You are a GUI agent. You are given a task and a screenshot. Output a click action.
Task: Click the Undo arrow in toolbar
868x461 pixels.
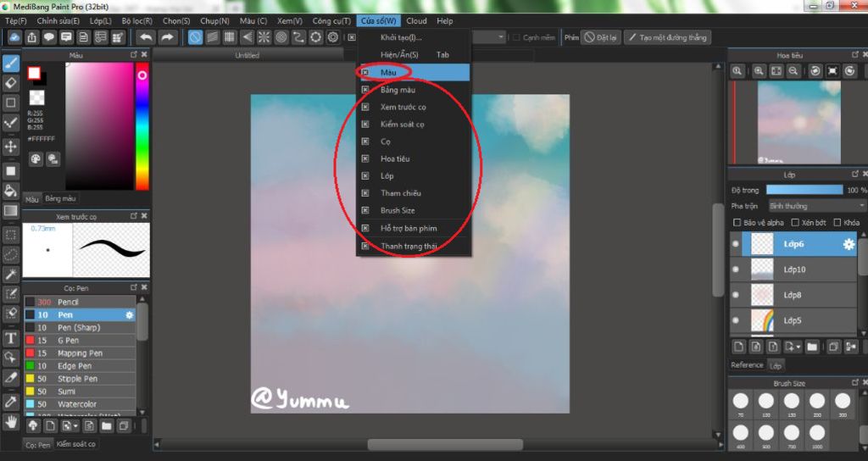(x=146, y=37)
